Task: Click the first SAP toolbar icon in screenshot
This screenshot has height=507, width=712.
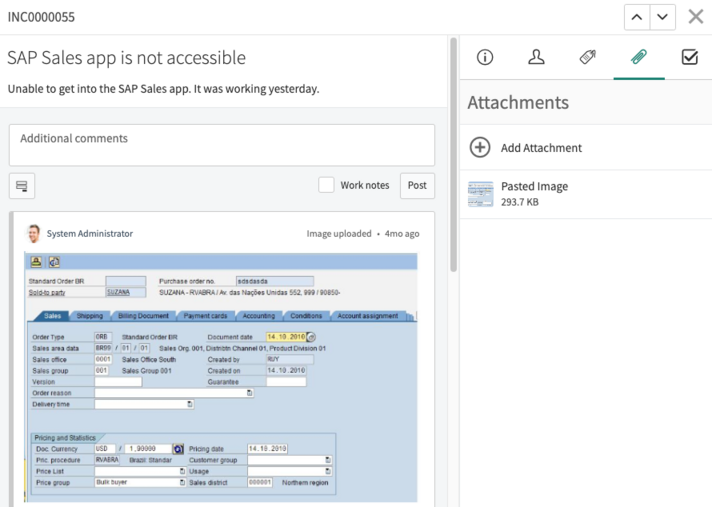Action: [36, 261]
